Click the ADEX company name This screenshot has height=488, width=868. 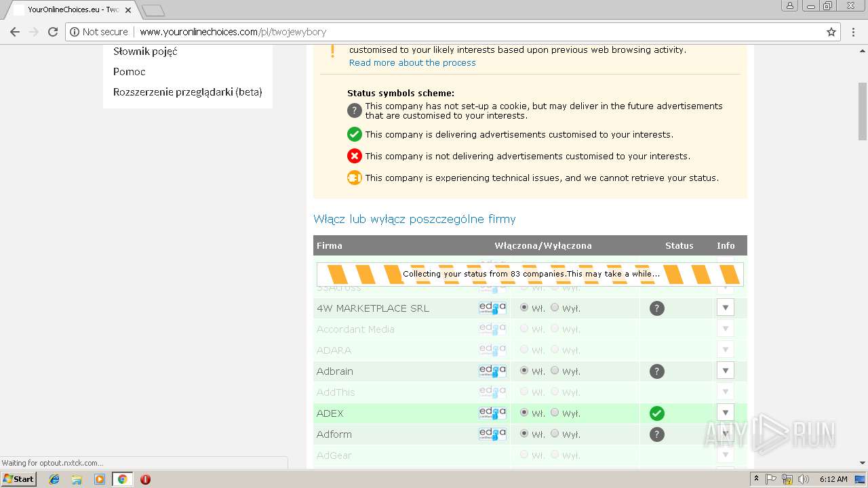330,413
